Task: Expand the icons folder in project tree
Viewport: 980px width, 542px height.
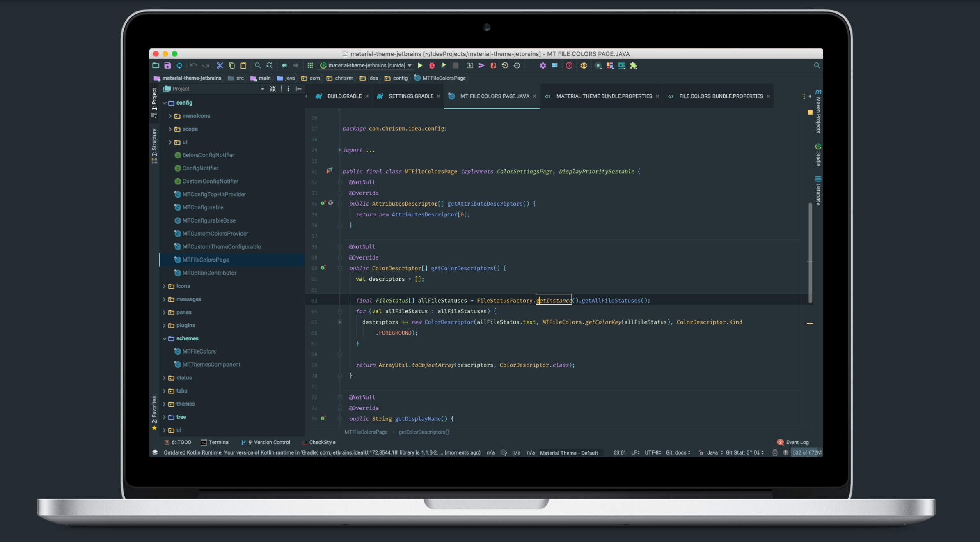Action: (x=165, y=286)
